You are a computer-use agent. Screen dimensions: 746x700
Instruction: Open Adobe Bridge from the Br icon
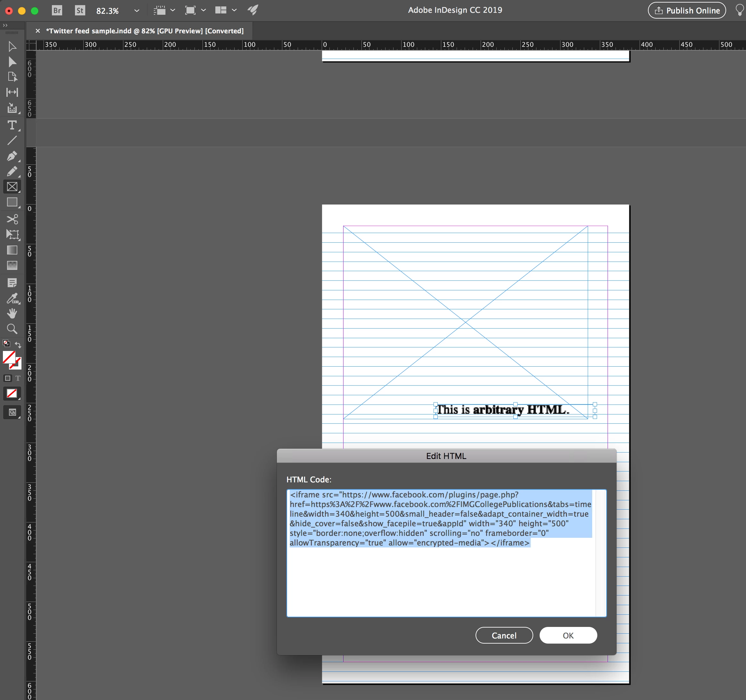pyautogui.click(x=57, y=10)
